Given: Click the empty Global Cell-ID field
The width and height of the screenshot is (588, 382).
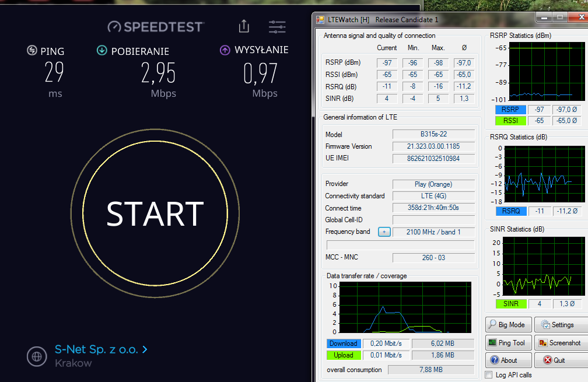Looking at the screenshot, I should tap(433, 220).
